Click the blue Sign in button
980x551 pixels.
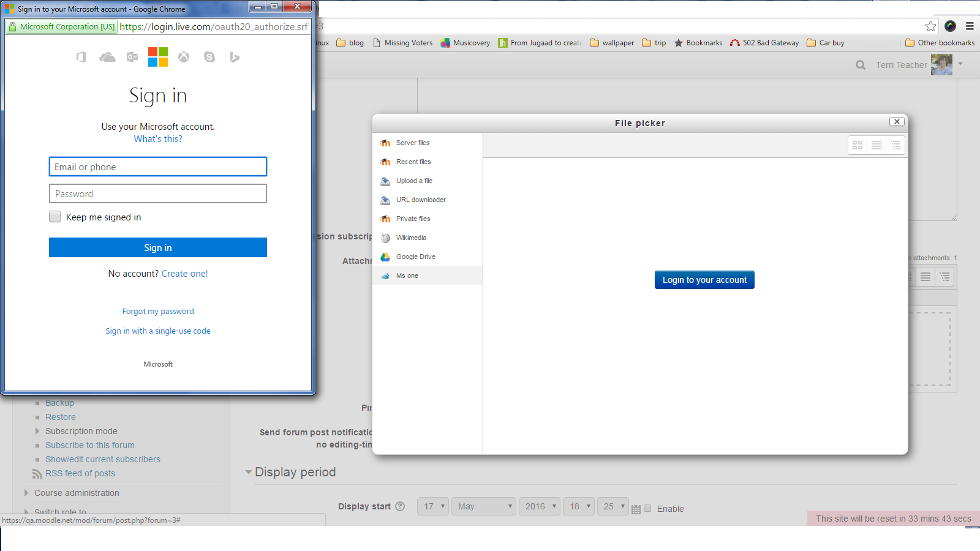pyautogui.click(x=158, y=247)
